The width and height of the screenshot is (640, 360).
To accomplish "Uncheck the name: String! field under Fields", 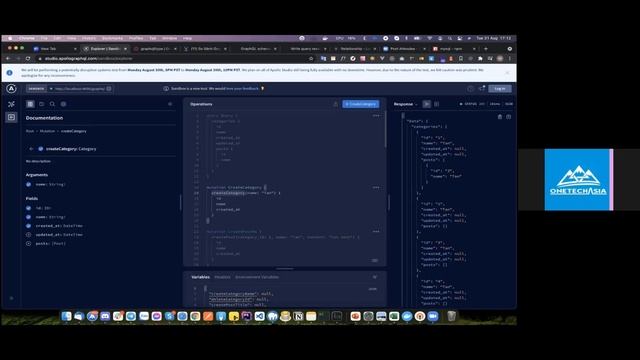I will 29,217.
